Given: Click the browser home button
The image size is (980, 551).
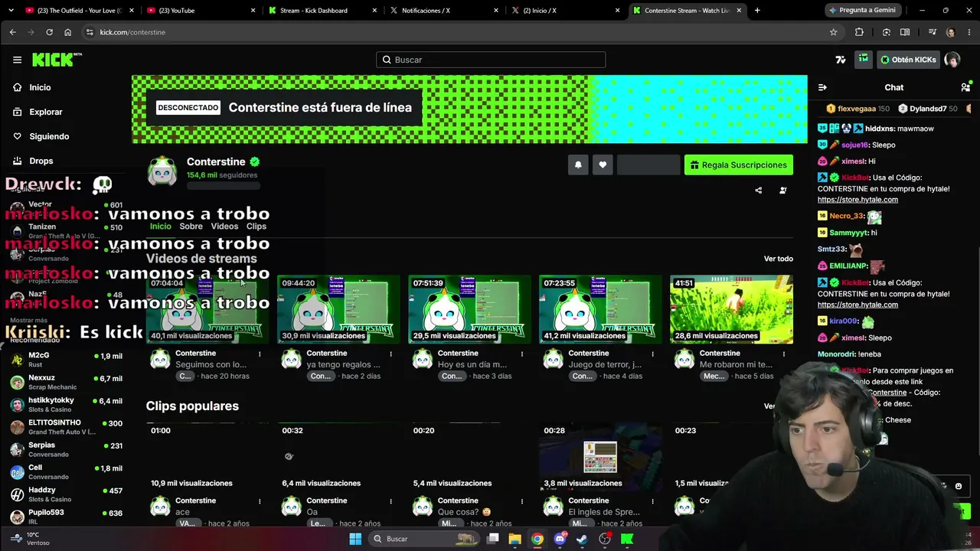Looking at the screenshot, I should coord(67,32).
